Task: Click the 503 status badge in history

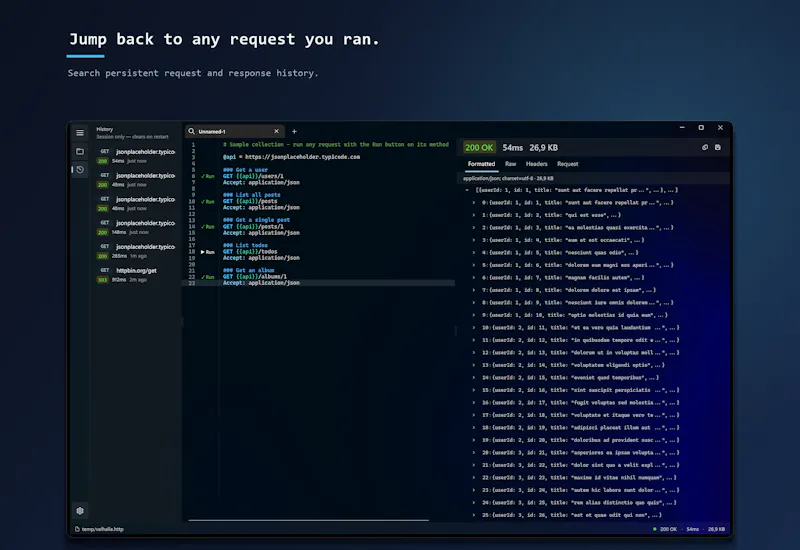Action: coord(103,280)
